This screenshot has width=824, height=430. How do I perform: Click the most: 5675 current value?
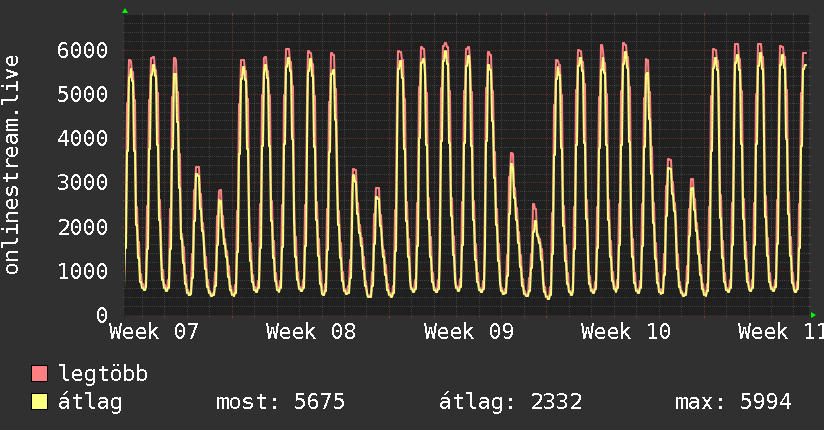(280, 402)
